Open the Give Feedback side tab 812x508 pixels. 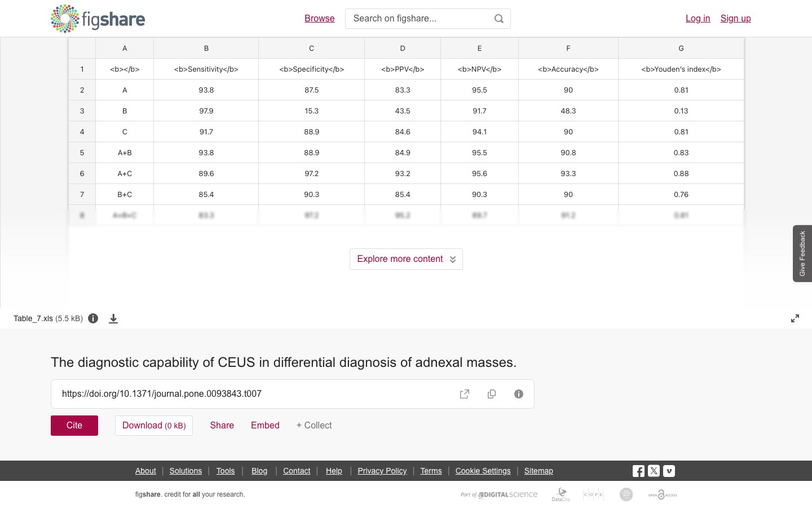802,253
